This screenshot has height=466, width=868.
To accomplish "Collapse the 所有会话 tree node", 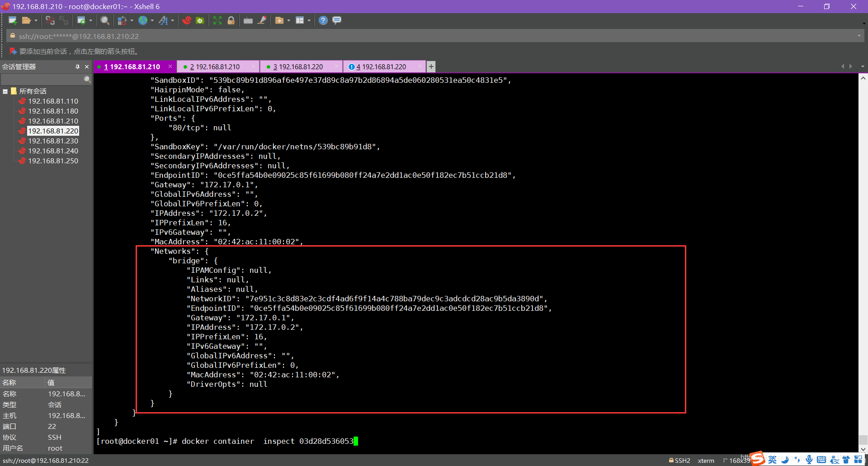I will click(x=5, y=91).
